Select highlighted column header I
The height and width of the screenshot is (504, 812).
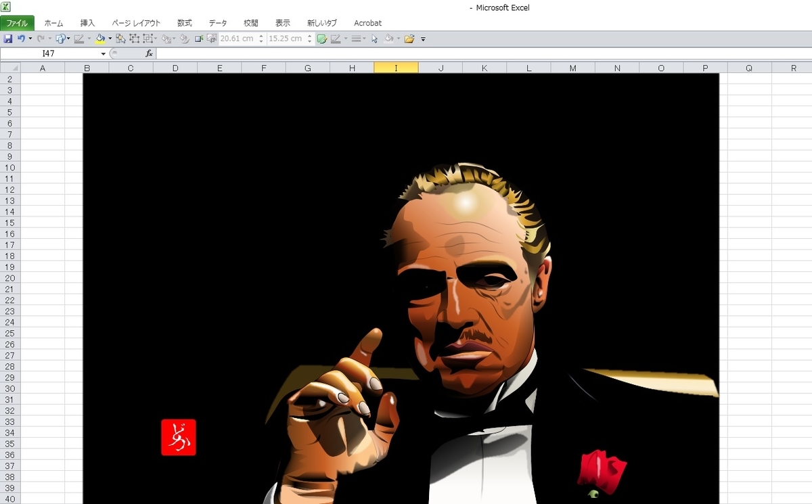pyautogui.click(x=396, y=68)
